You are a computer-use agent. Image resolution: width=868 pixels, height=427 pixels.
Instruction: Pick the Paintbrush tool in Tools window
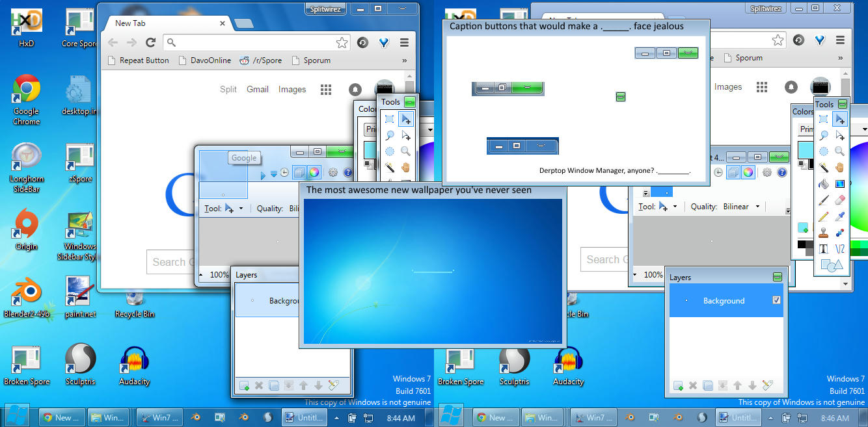[824, 200]
